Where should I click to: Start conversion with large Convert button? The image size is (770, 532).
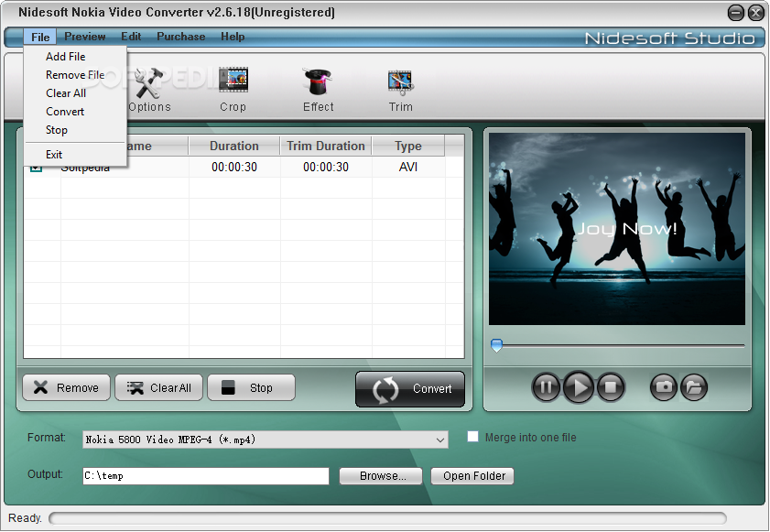coord(410,389)
